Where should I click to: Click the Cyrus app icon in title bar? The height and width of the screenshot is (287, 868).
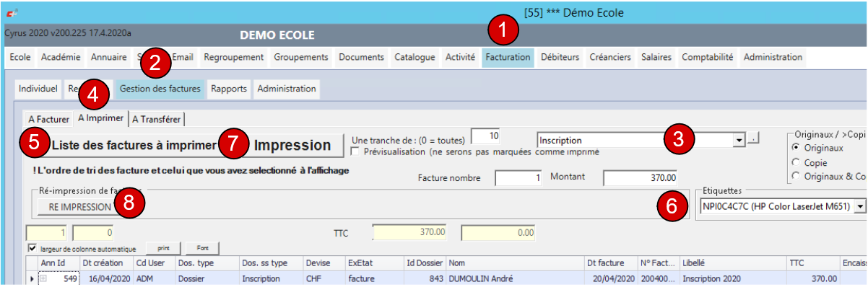11,14
